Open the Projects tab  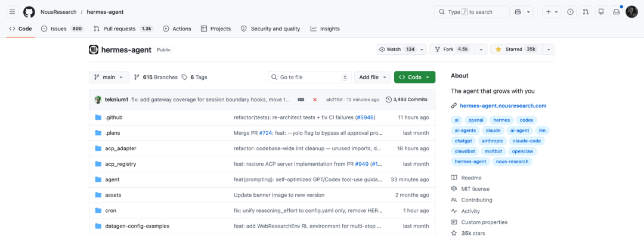click(216, 29)
